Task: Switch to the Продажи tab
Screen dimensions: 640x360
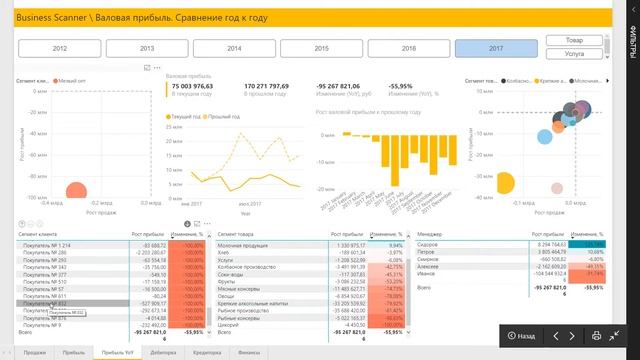Action: pyautogui.click(x=35, y=353)
